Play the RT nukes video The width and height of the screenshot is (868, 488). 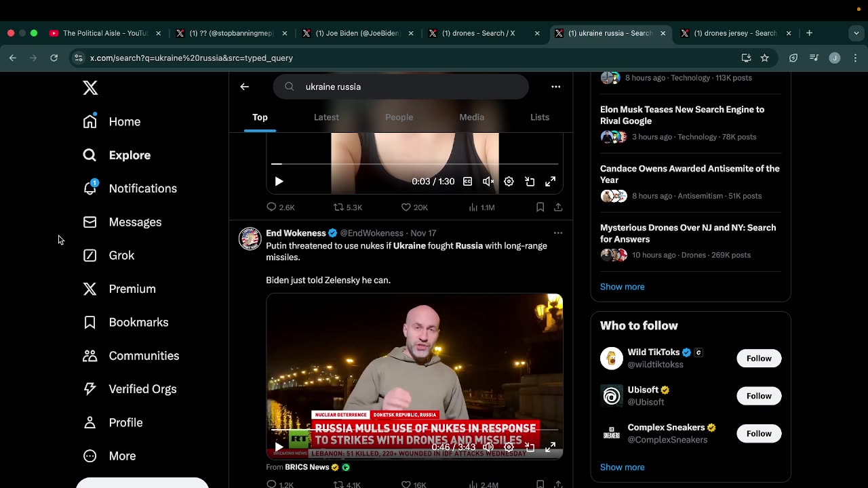279,447
